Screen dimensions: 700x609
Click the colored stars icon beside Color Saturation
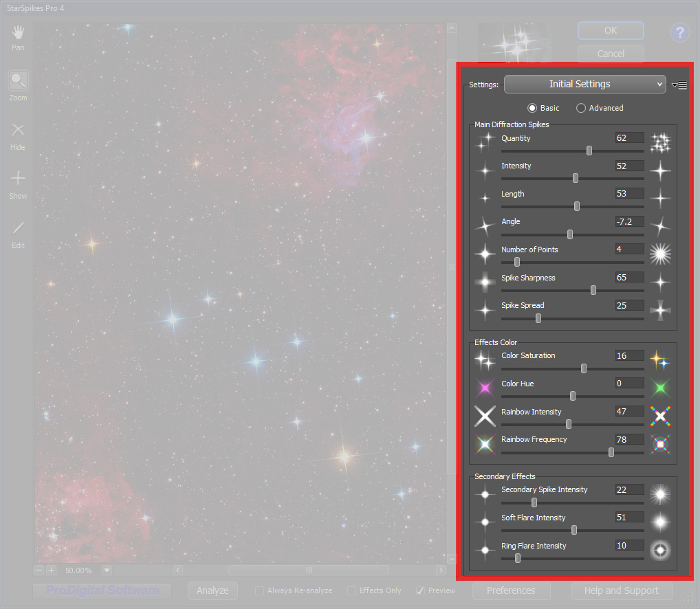[660, 360]
